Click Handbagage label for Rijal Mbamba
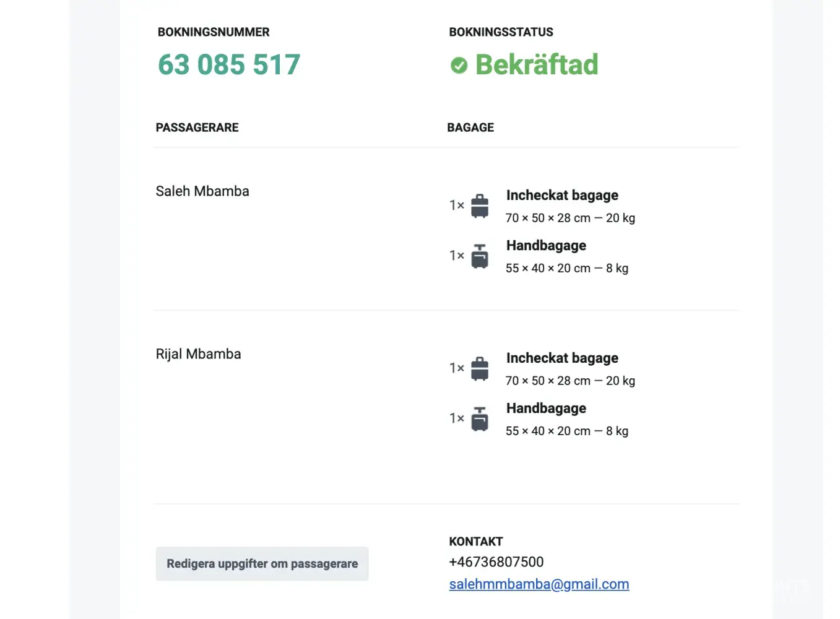 (546, 409)
